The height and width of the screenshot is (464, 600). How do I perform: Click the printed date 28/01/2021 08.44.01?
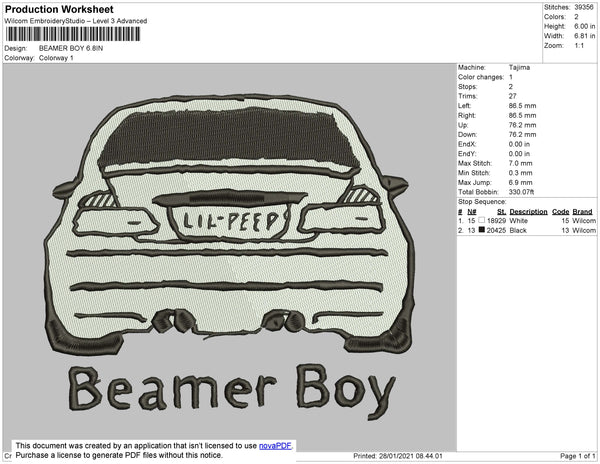411,456
